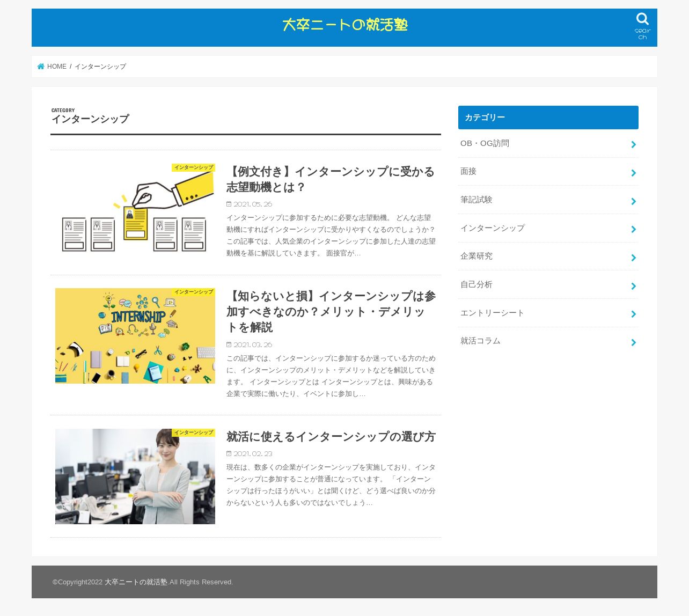The width and height of the screenshot is (689, 616).
Task: Open the search magnifier icon
Action: pos(642,19)
